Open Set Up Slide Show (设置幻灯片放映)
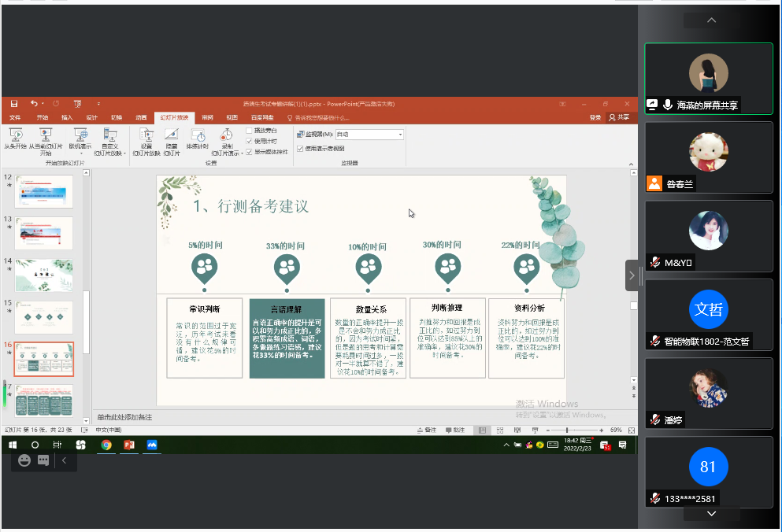 click(x=146, y=139)
